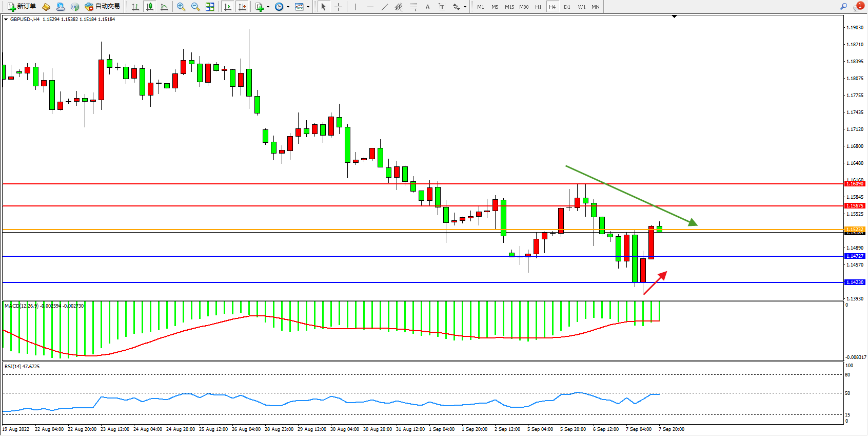Screen dimensions: 868x436
Task: Click the tile windows icon
Action: [x=210, y=7]
